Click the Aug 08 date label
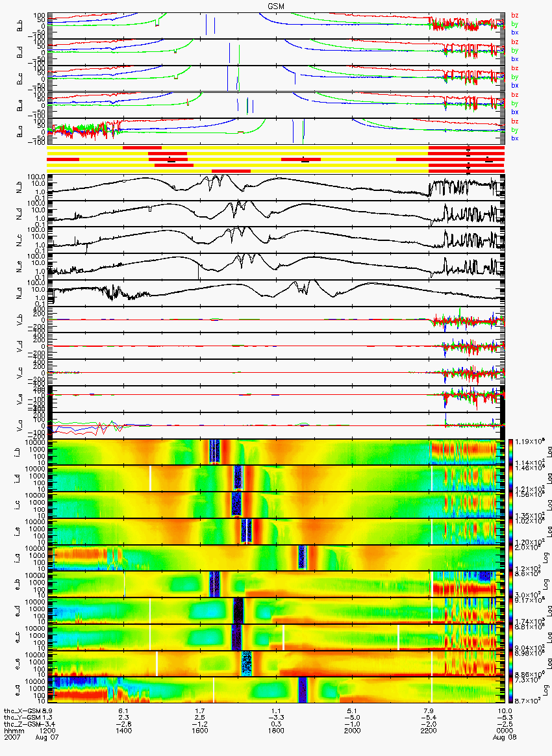This screenshot has width=552, height=756. click(505, 737)
